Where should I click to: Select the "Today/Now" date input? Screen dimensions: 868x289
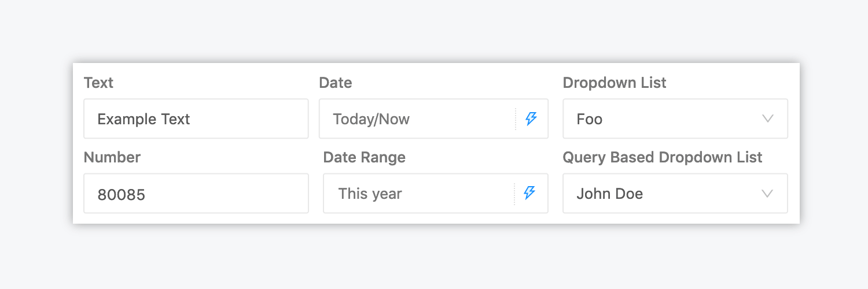click(417, 119)
